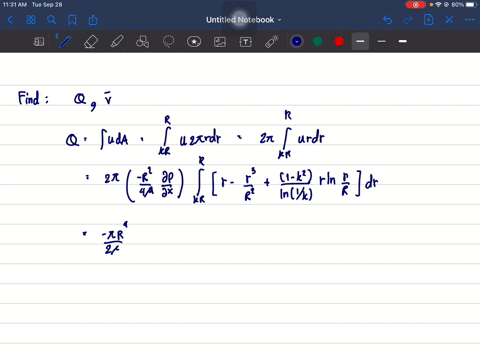
Task: Choose the red pen color
Action: [x=339, y=41]
